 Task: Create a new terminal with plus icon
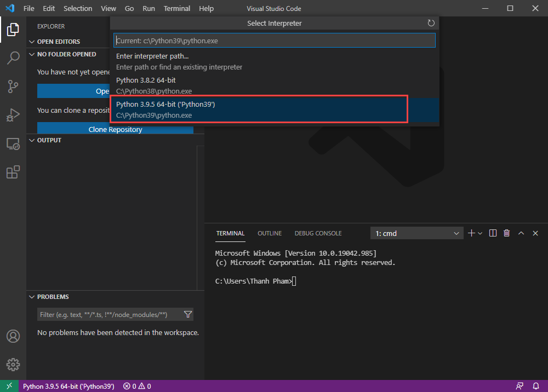pyautogui.click(x=471, y=233)
